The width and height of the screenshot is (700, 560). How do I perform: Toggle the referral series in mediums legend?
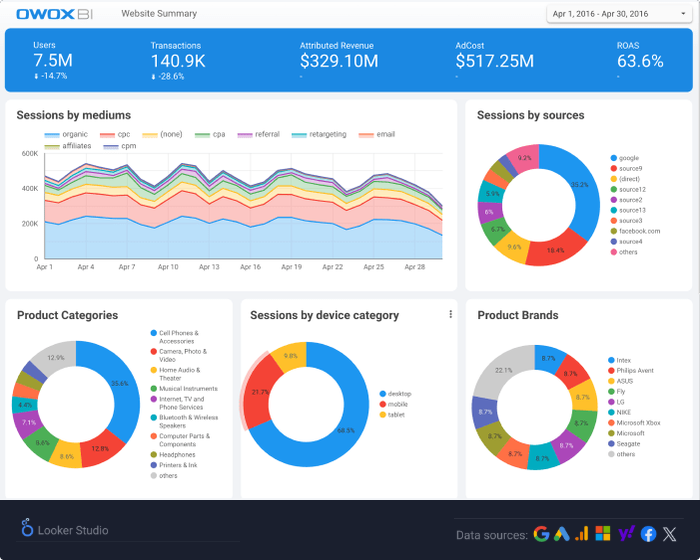(258, 134)
